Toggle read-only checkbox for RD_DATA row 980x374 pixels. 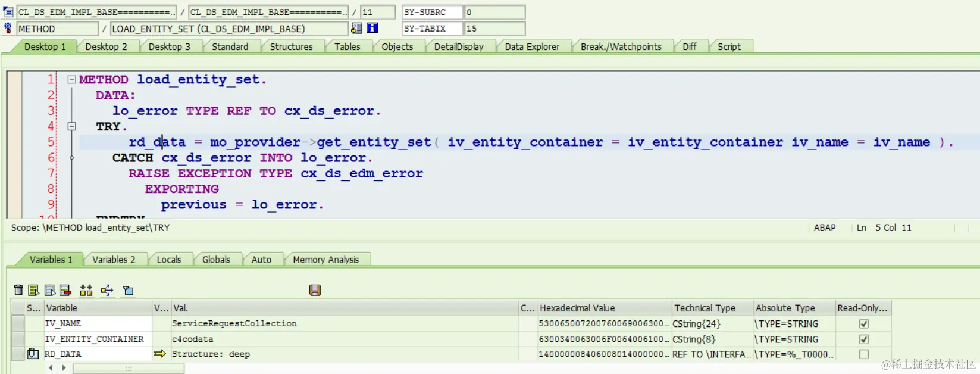864,354
